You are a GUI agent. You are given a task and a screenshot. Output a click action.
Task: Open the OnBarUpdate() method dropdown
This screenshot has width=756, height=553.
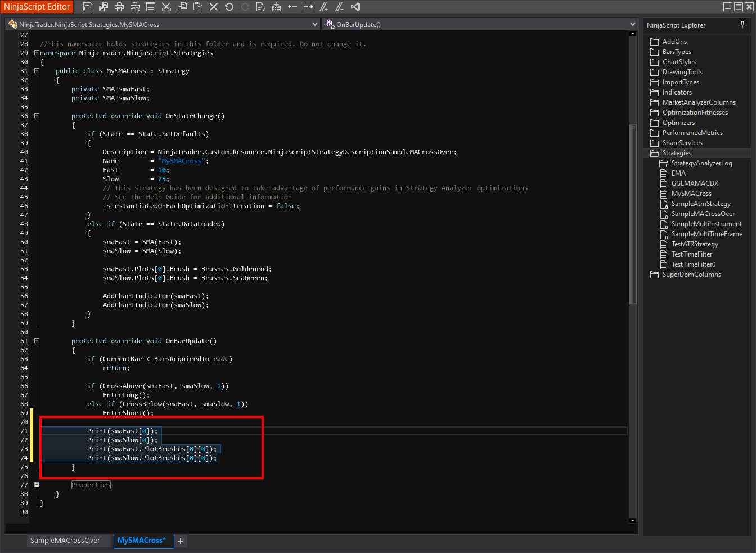[480, 24]
